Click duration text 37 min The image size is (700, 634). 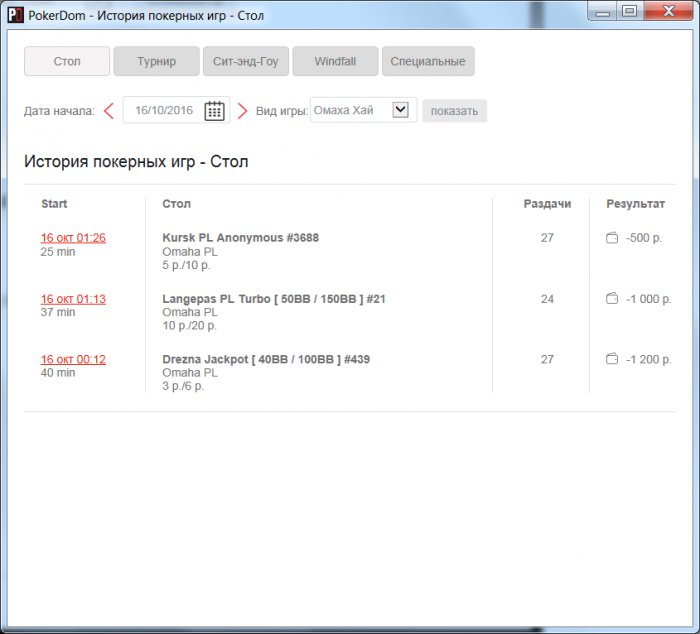coord(58,312)
